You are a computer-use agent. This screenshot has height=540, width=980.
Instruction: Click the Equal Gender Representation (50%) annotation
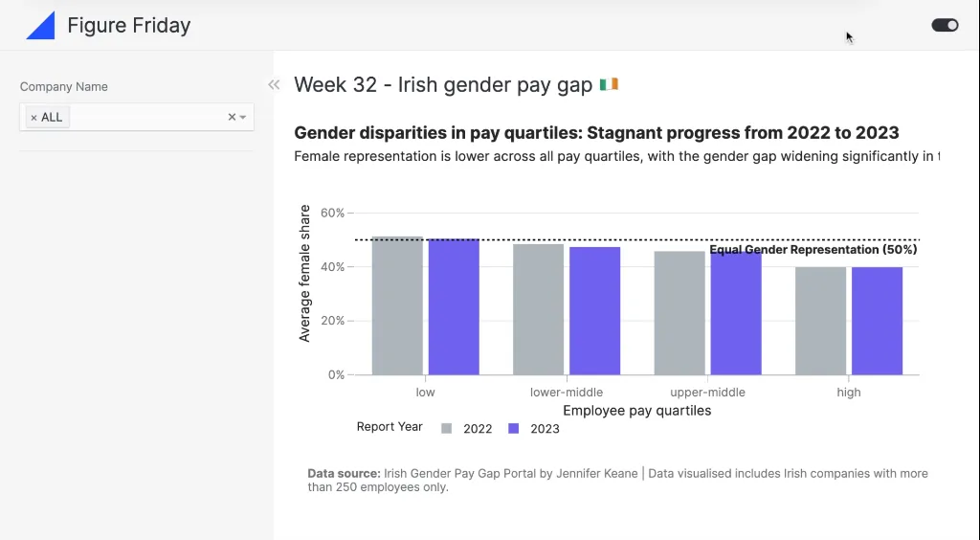tap(813, 250)
